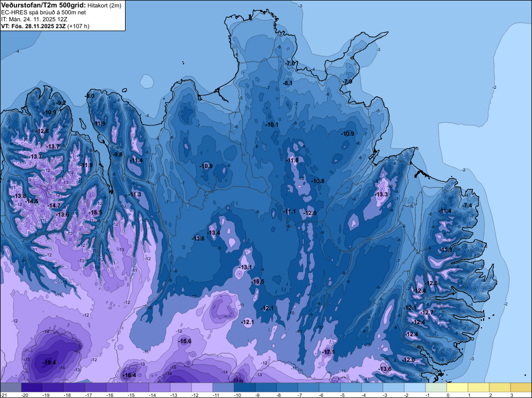Click the -7.9 temperature label
Image resolution: width=532 pixels, height=398 pixels.
click(x=347, y=82)
